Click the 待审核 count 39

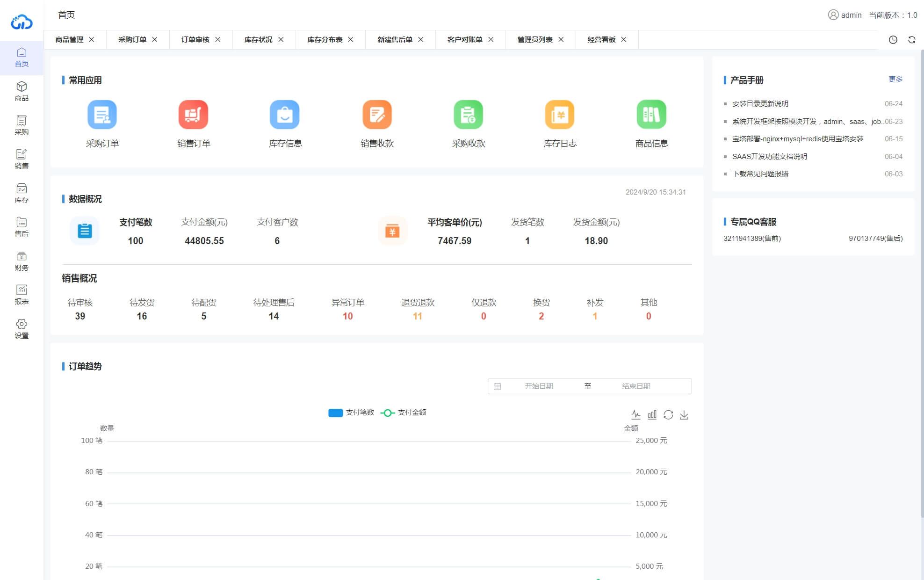80,316
